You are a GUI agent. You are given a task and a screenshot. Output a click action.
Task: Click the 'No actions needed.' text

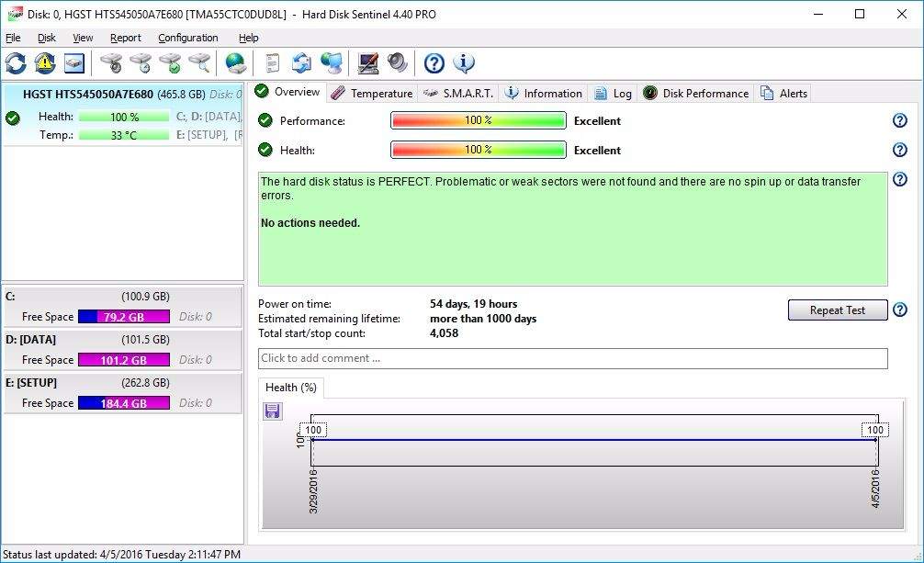310,223
